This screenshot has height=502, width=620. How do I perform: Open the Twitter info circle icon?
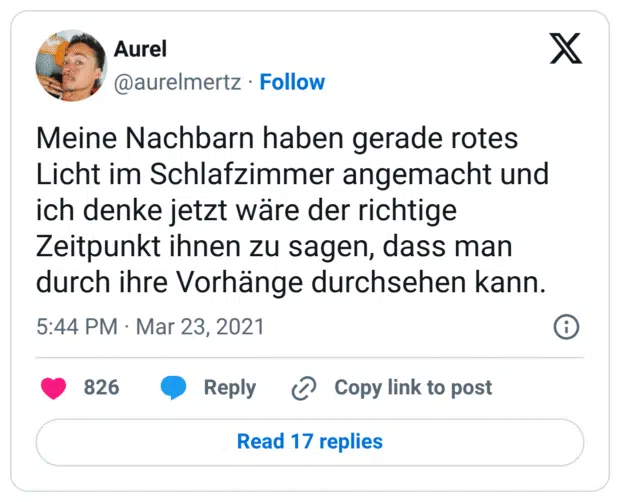click(x=566, y=327)
